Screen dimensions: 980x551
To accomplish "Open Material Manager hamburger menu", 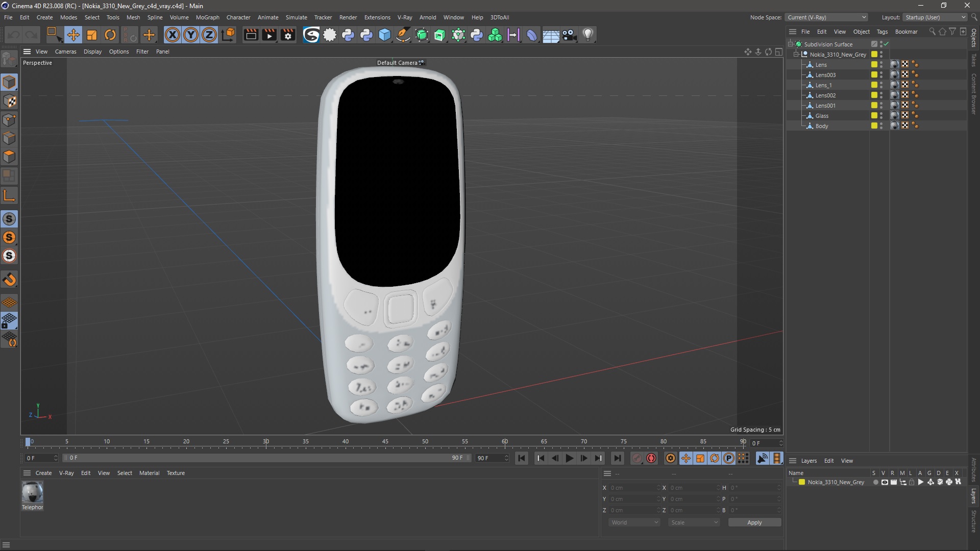I will pos(27,473).
